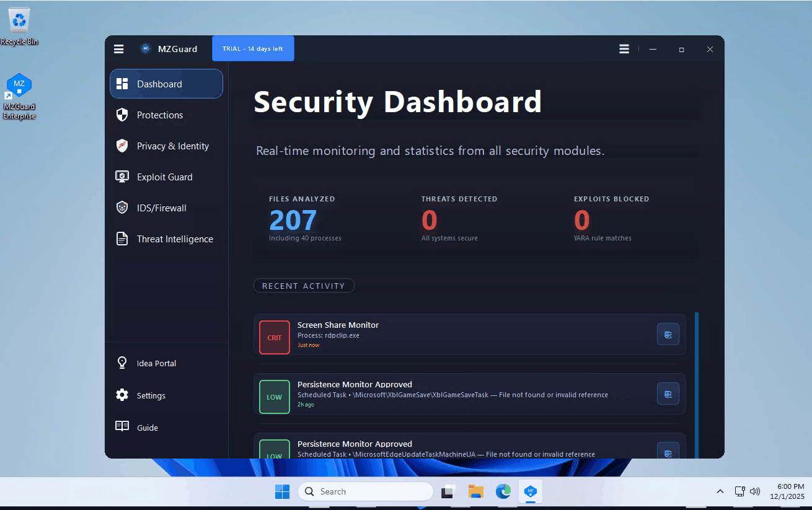812x510 pixels.
Task: Open the hamburger menu beside MZGuard logo
Action: click(118, 48)
